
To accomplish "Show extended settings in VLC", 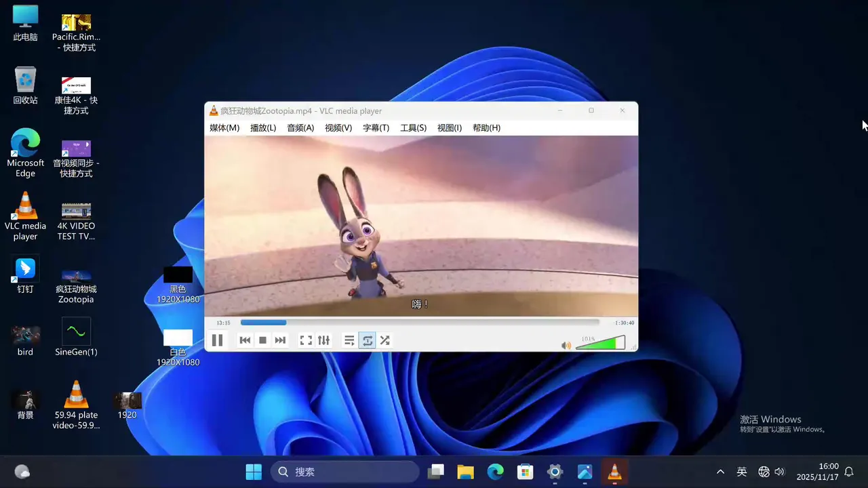I will 323,340.
